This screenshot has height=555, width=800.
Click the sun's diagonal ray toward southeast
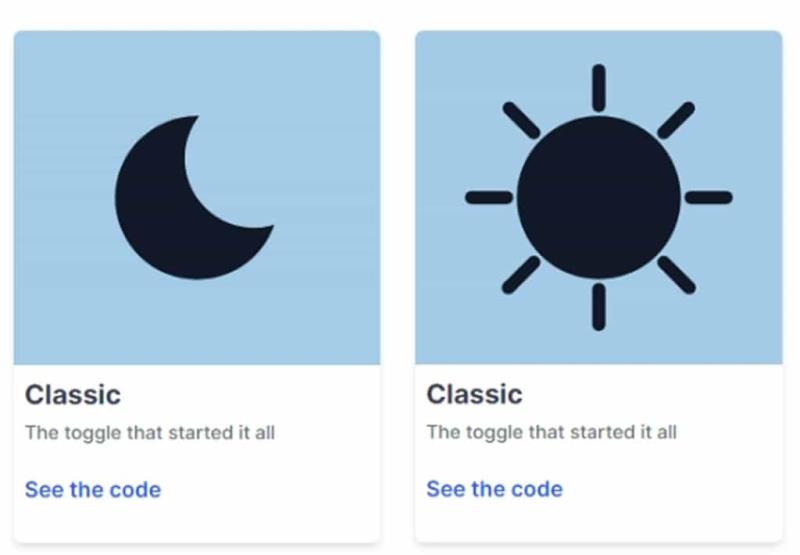tap(677, 275)
